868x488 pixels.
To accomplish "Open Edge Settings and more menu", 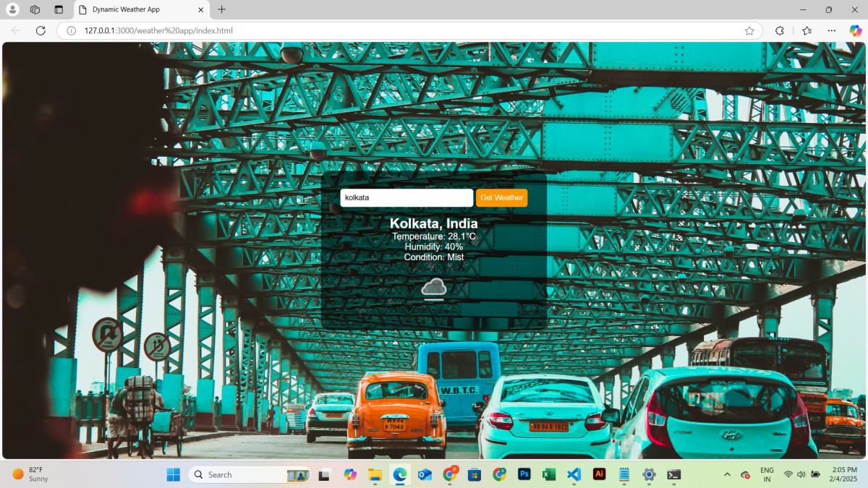I will click(832, 30).
